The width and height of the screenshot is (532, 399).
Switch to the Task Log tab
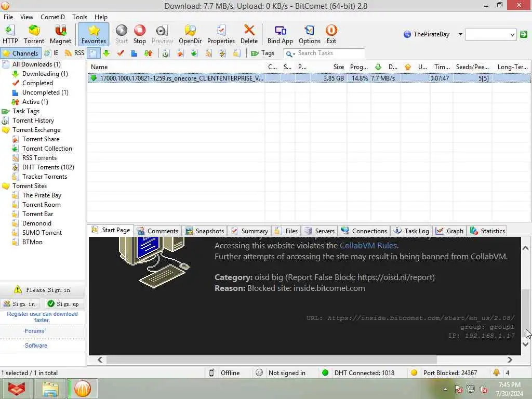tap(411, 231)
